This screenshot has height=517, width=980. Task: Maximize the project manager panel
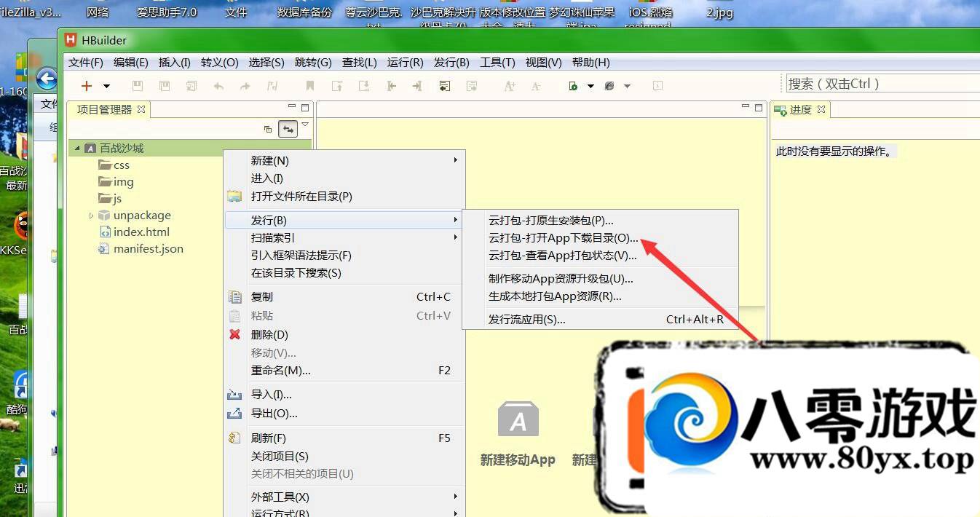click(x=306, y=108)
